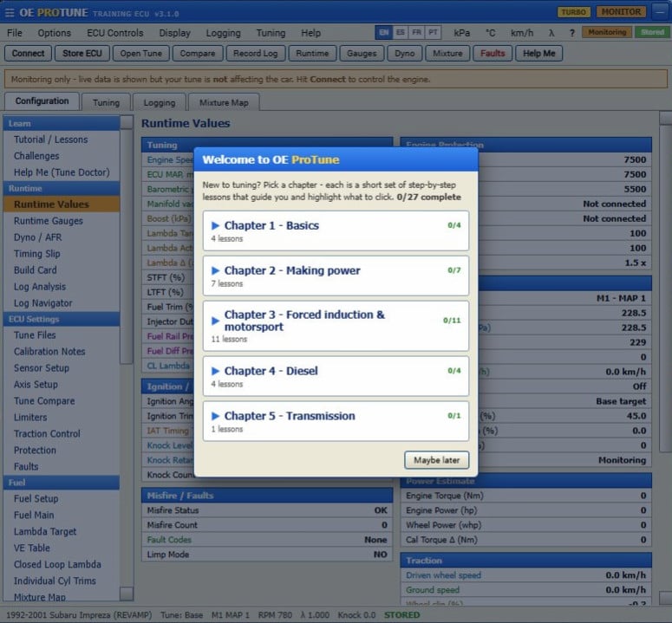Open the Help menu
The image size is (672, 623).
[x=310, y=33]
